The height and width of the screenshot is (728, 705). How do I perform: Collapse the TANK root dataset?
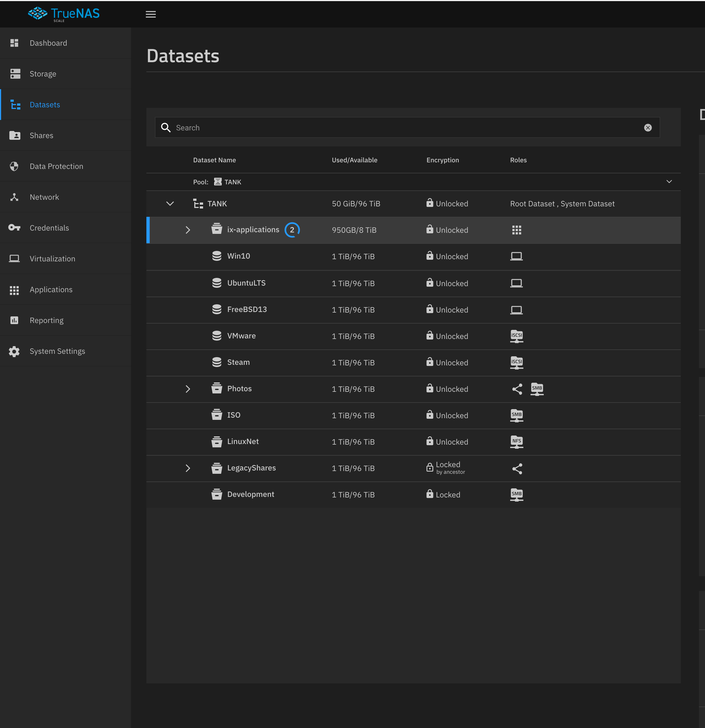170,204
